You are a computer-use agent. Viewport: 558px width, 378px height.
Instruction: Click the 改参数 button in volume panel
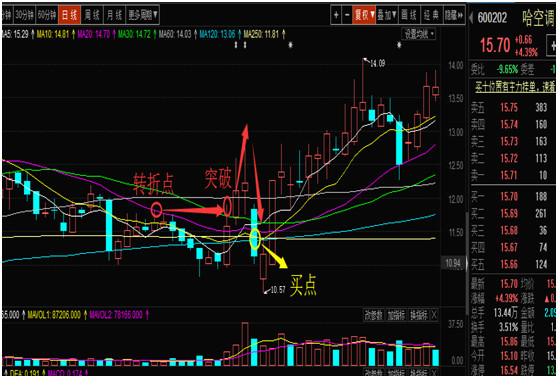pos(373,315)
